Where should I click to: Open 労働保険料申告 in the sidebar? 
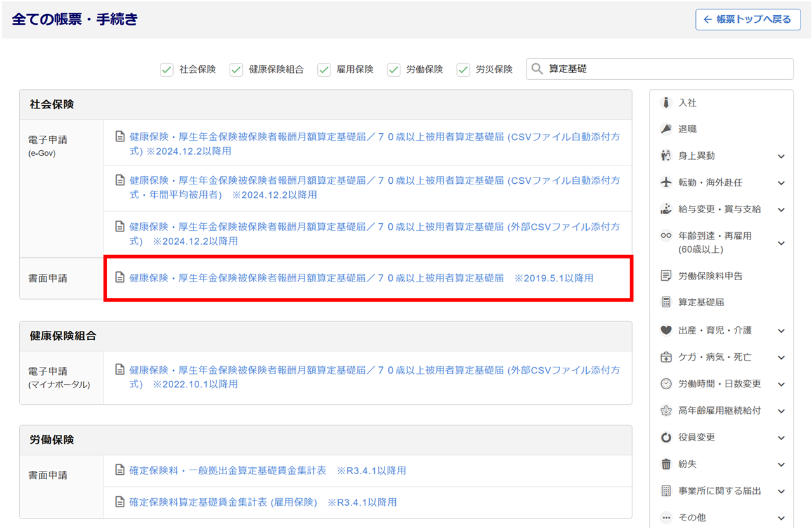click(x=710, y=276)
